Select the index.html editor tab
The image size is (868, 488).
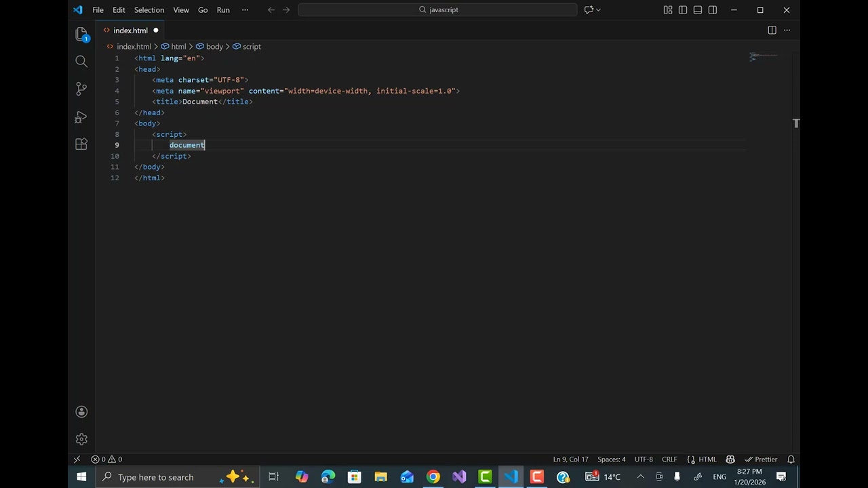tap(130, 30)
